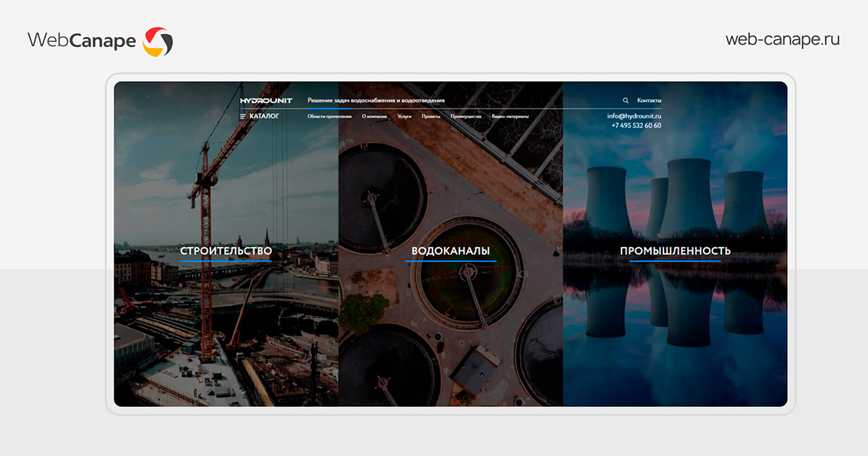Click the phone number +7 495 532 60 60
Viewport: 868px width, 456px height.
[x=636, y=125]
